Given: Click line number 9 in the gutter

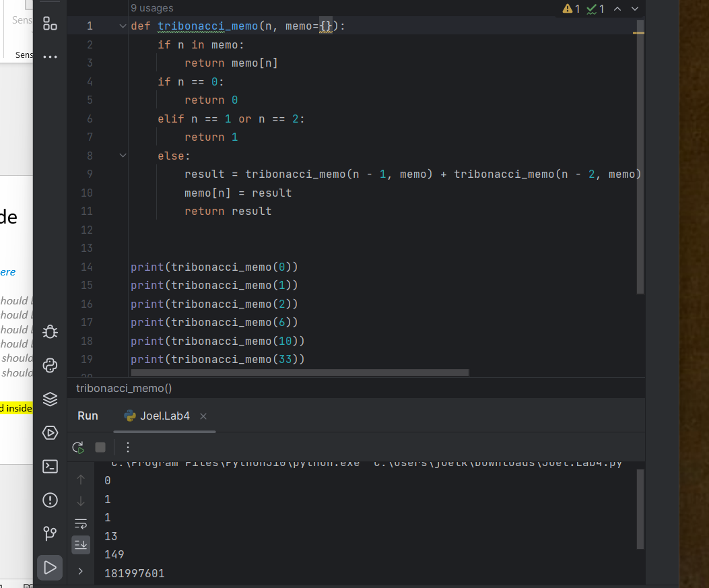Looking at the screenshot, I should [x=90, y=174].
